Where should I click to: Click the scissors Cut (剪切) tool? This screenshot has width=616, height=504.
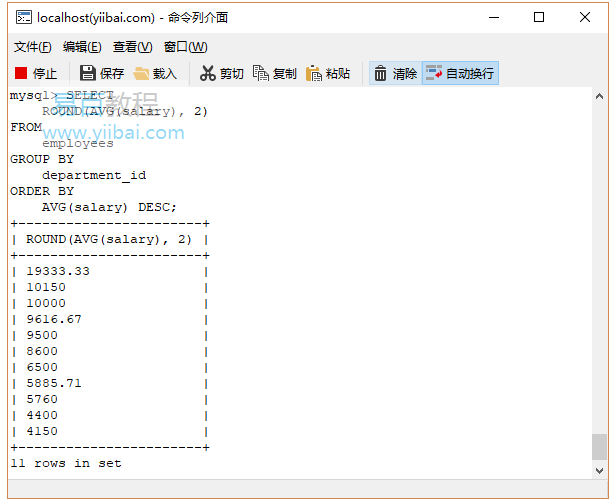pos(222,73)
